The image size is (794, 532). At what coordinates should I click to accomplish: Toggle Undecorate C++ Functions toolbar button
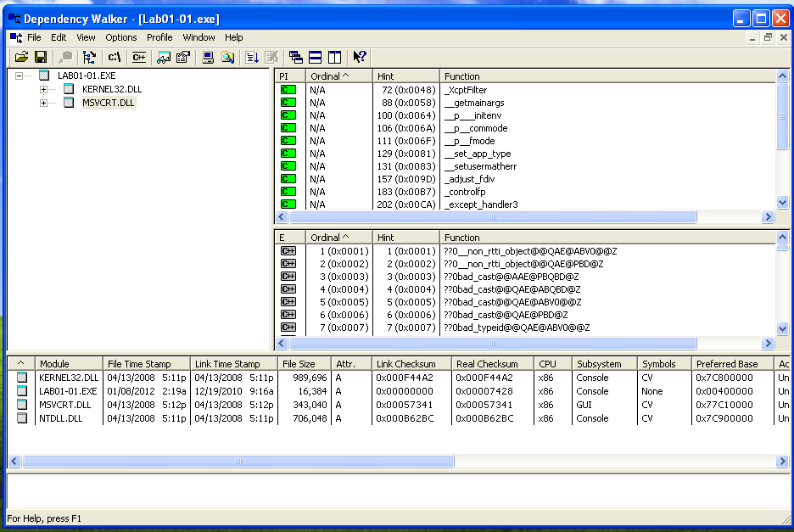[139, 57]
